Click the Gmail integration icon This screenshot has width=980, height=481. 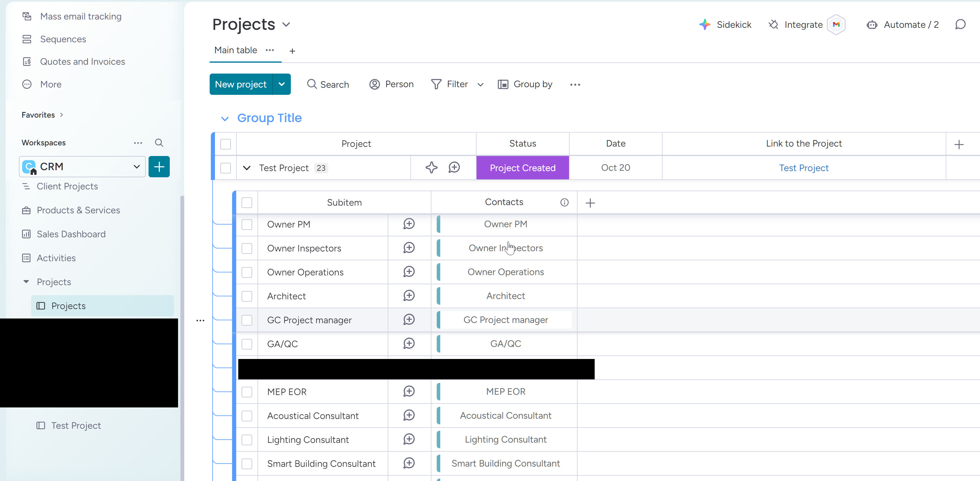click(836, 25)
